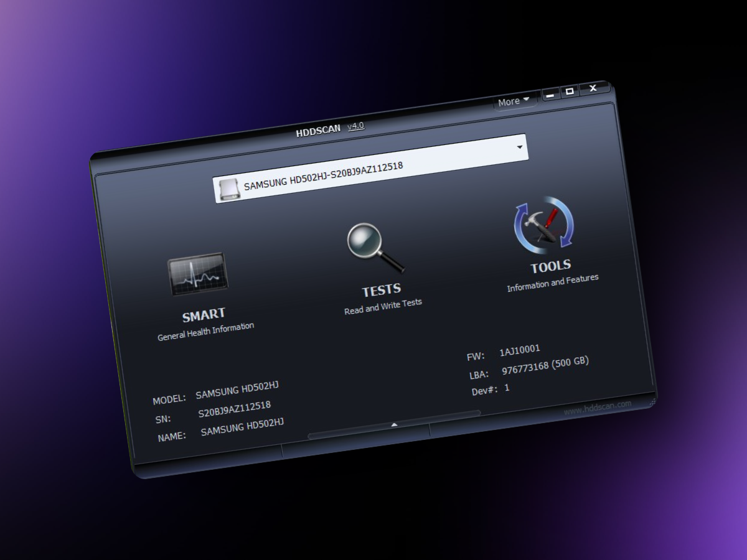This screenshot has height=560, width=747.
Task: Minimize the HDDScan window
Action: pyautogui.click(x=549, y=94)
